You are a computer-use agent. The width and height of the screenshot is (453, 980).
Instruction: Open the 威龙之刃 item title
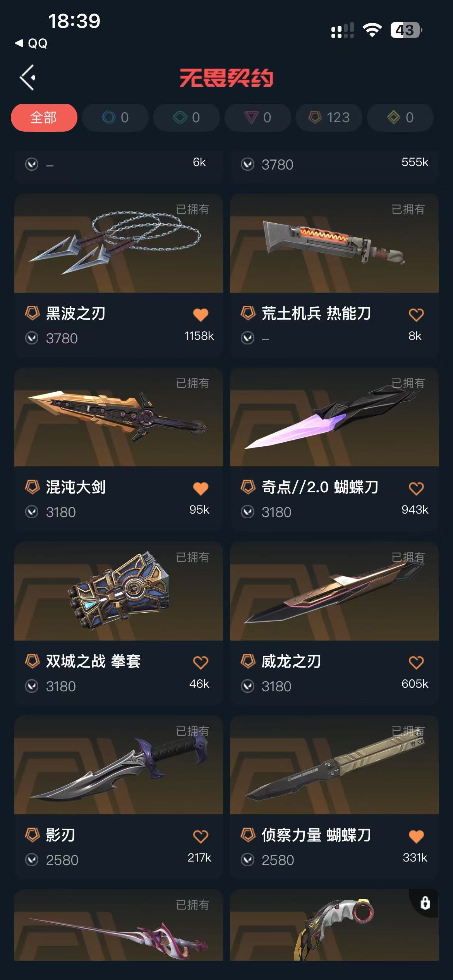[291, 661]
